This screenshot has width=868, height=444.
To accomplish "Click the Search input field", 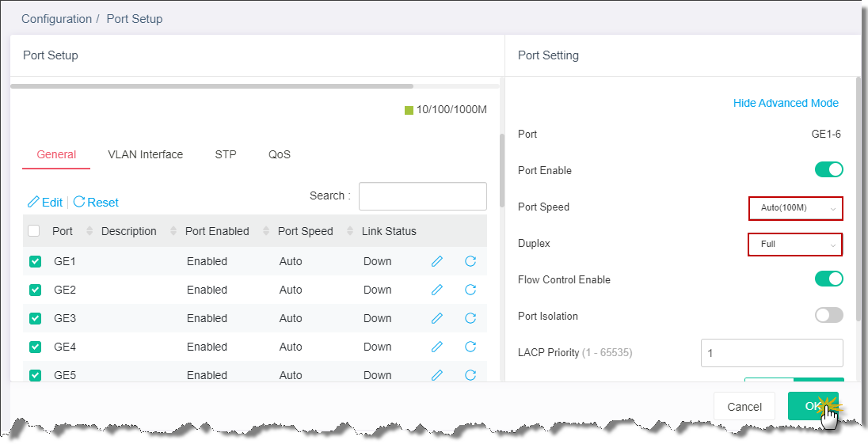I will pos(423,196).
